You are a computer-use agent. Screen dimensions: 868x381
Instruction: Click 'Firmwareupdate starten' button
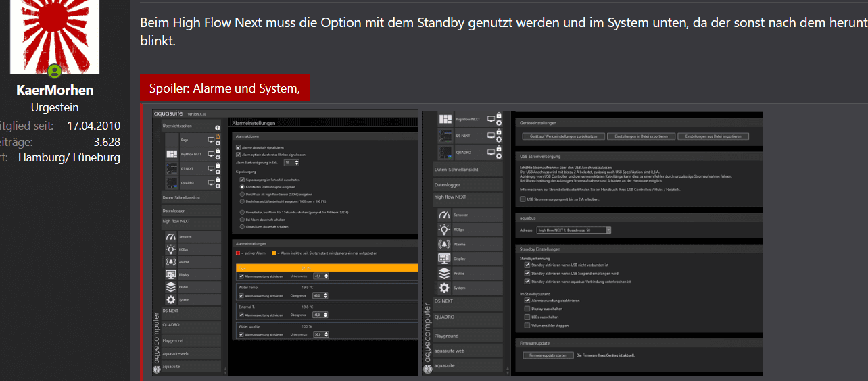tap(548, 355)
